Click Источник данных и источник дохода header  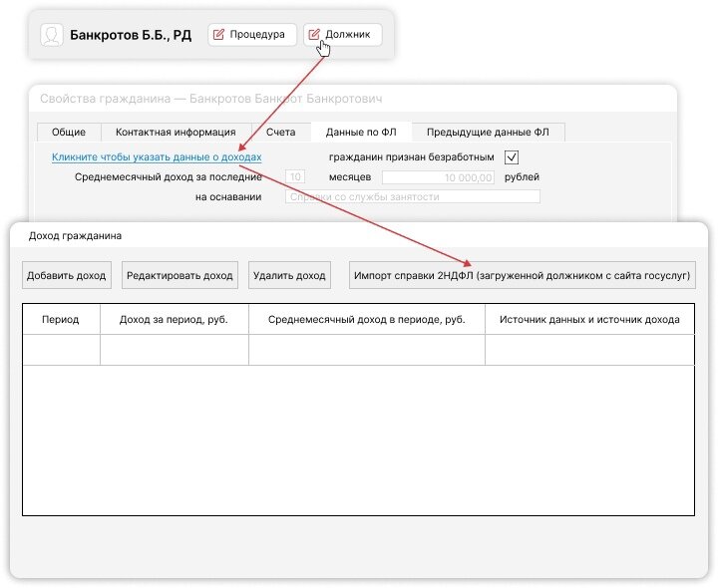[x=589, y=319]
